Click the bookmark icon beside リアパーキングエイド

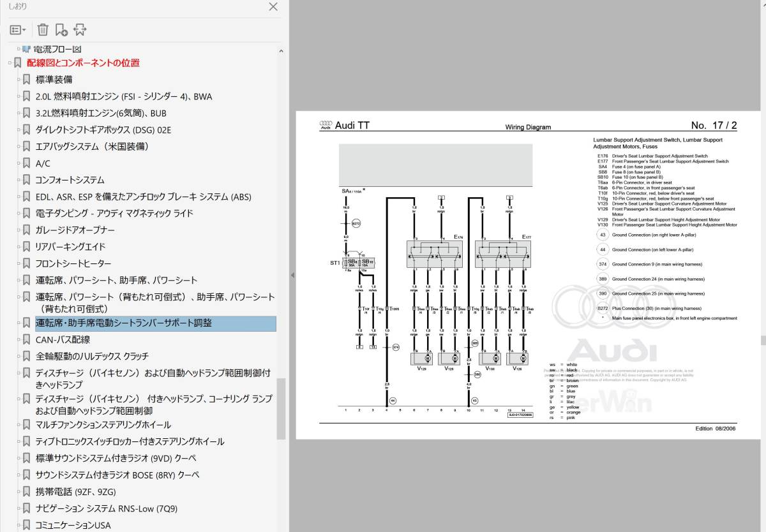coord(26,246)
